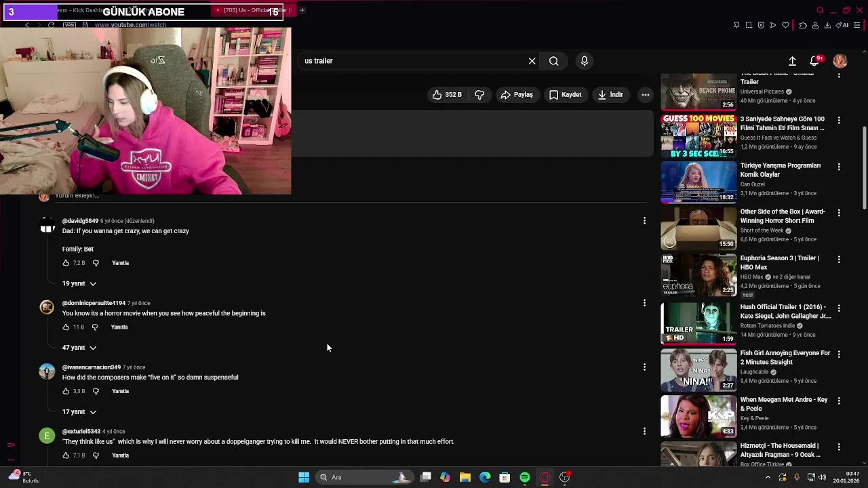Dislike the comment by @dominicpersuitte4194

(x=95, y=327)
